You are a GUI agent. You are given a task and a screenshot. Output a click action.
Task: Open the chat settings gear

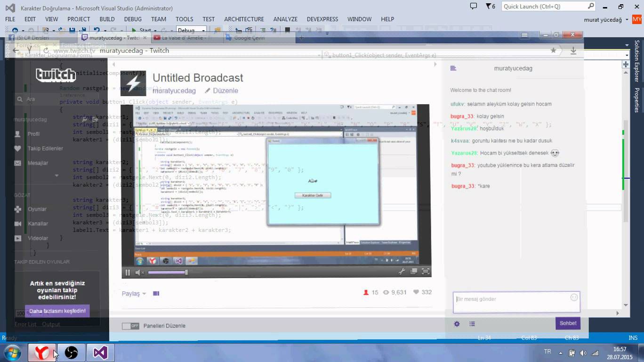point(457,324)
